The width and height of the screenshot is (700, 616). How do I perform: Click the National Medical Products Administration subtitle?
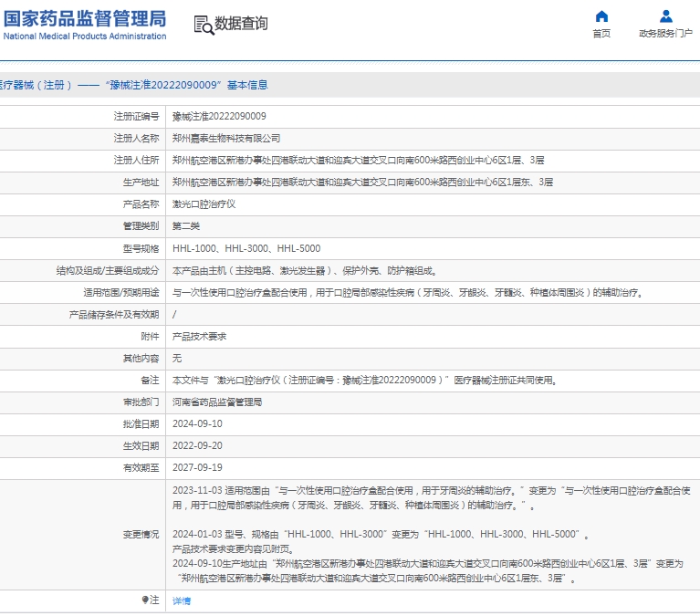(85, 37)
